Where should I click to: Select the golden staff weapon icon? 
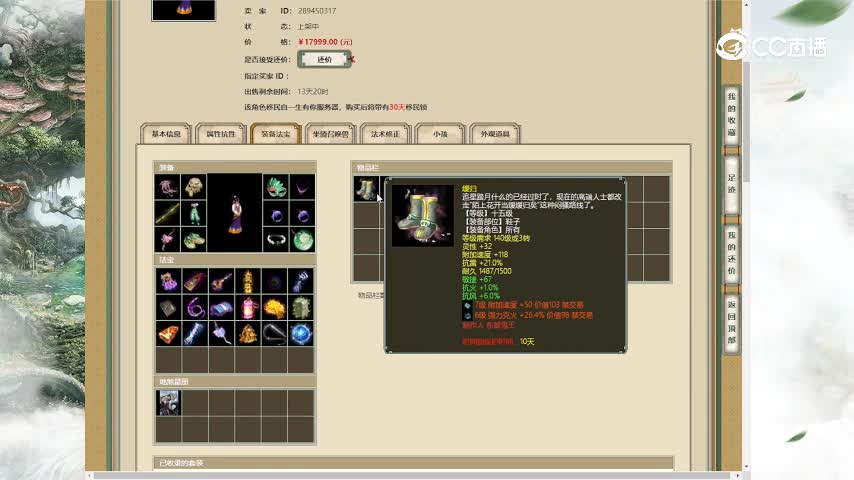click(167, 214)
